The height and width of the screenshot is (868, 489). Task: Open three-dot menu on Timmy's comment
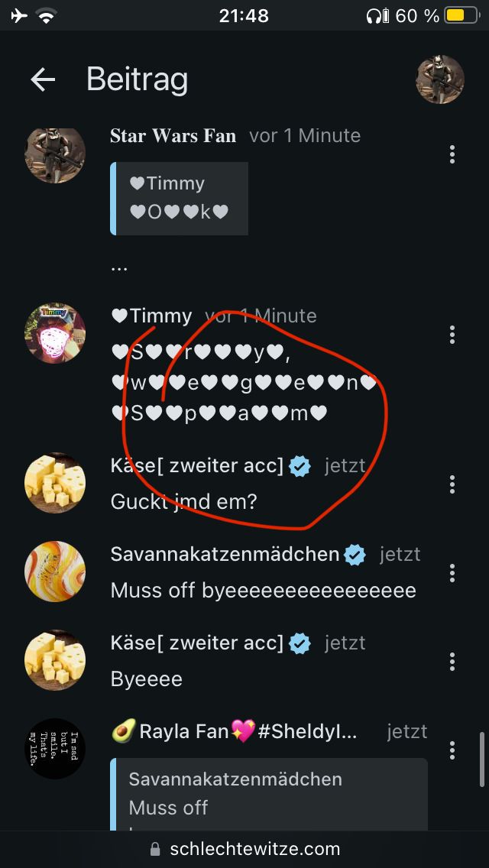tap(452, 335)
